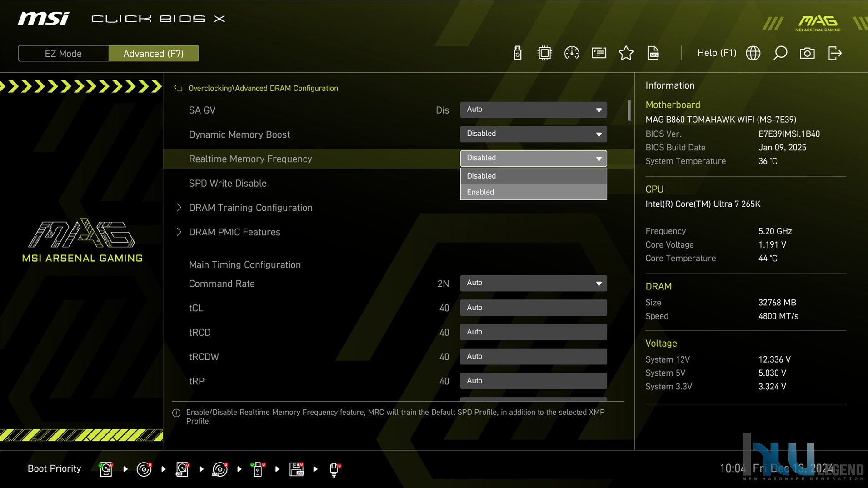Open the Command Rate dropdown
Viewport: 868px width, 488px height.
[x=533, y=283]
